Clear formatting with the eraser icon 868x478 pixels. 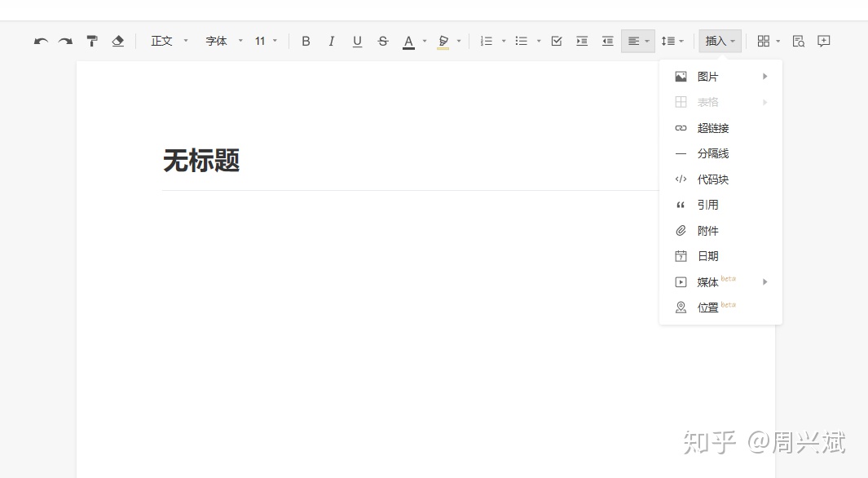[117, 41]
